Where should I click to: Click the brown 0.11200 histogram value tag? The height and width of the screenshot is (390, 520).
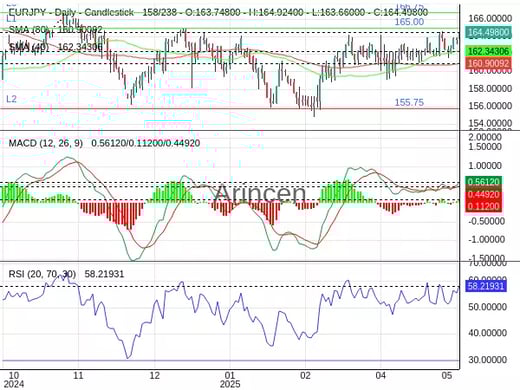click(483, 206)
